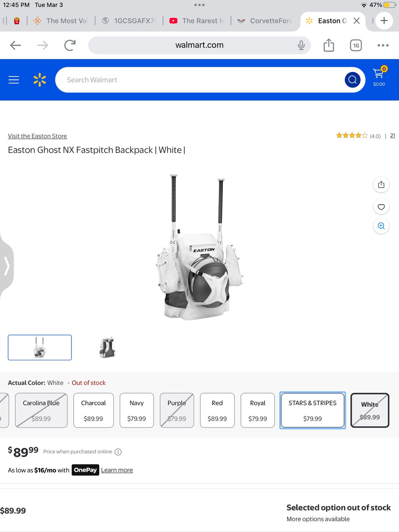Click Learn more about OnePay
Viewport: 399px width, 532px height.
(x=117, y=470)
